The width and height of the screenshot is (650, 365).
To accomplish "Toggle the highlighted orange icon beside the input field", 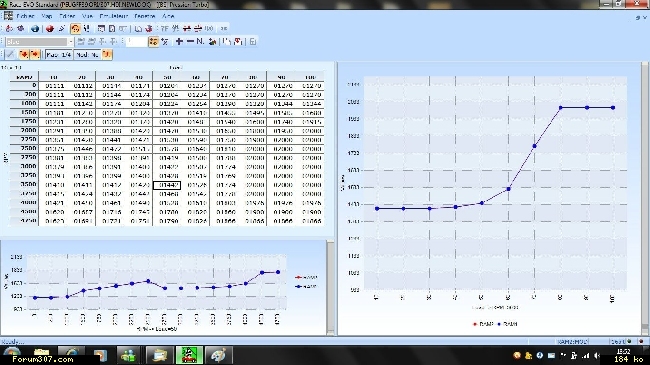I will pyautogui.click(x=153, y=41).
